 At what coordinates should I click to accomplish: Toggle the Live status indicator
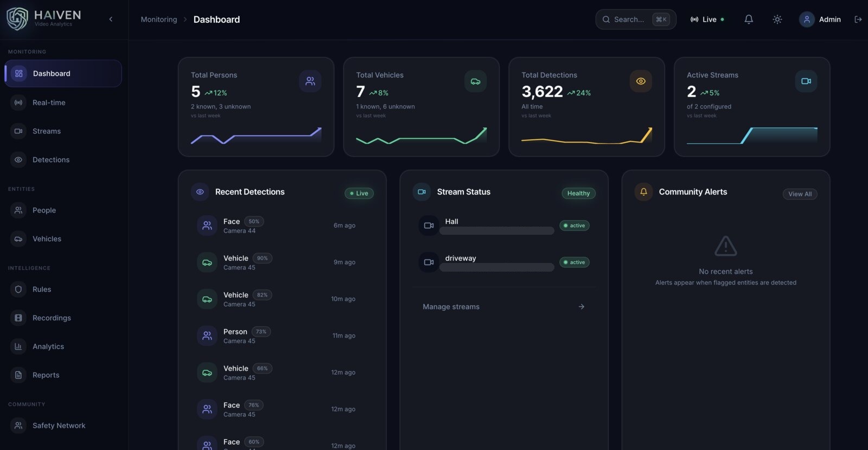click(707, 20)
